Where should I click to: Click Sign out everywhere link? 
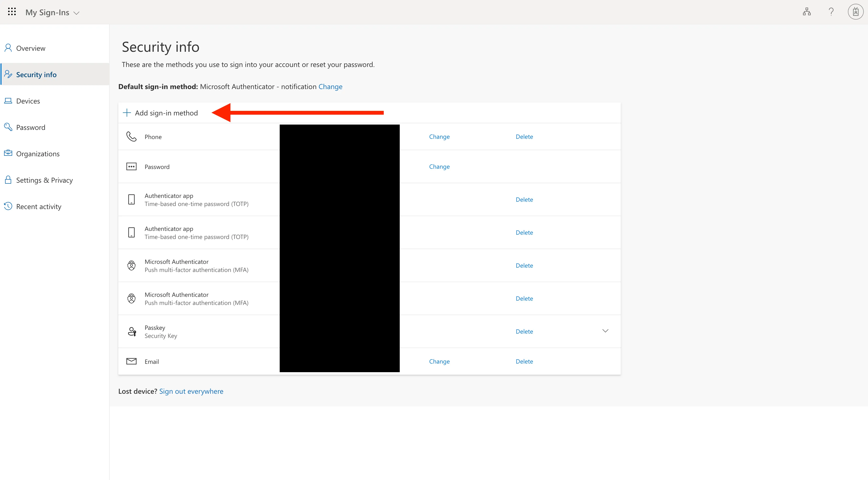point(191,391)
